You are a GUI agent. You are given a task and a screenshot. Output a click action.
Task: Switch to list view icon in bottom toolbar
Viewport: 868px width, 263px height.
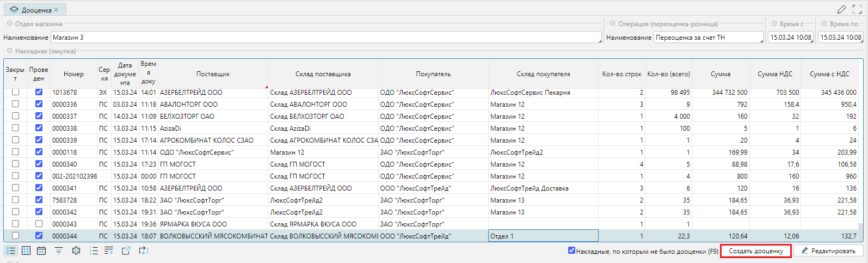11,250
